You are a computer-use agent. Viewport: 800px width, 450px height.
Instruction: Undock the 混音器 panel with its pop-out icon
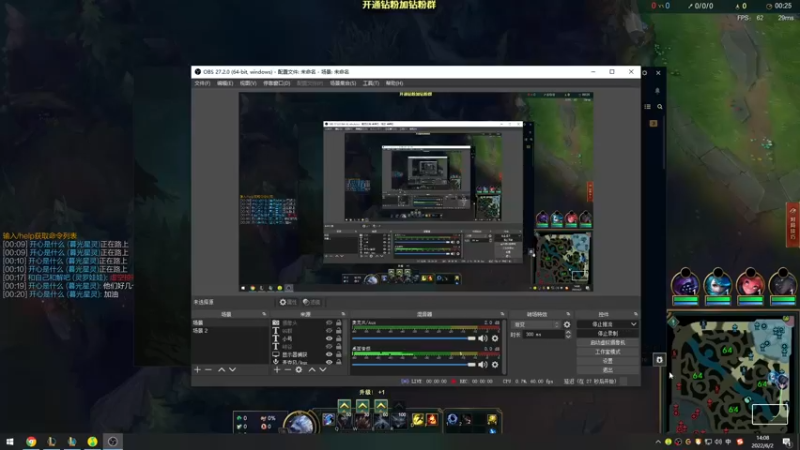pyautogui.click(x=502, y=314)
